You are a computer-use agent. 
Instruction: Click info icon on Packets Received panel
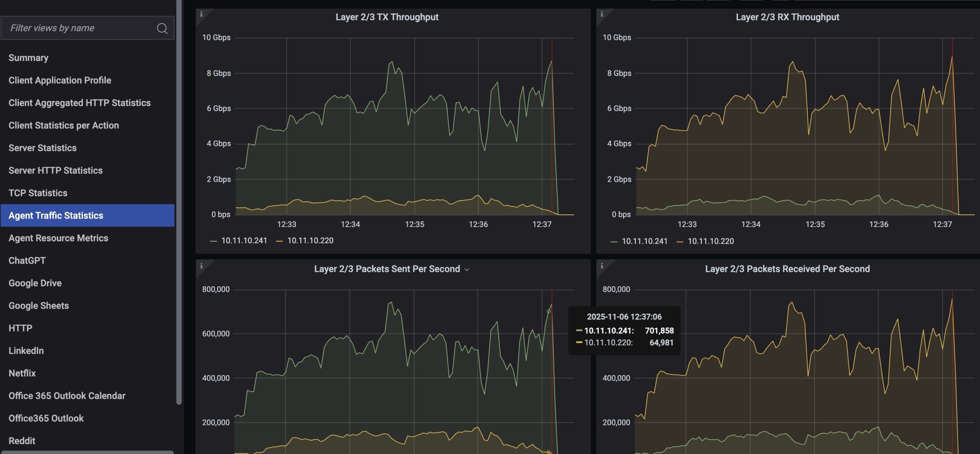pyautogui.click(x=602, y=266)
